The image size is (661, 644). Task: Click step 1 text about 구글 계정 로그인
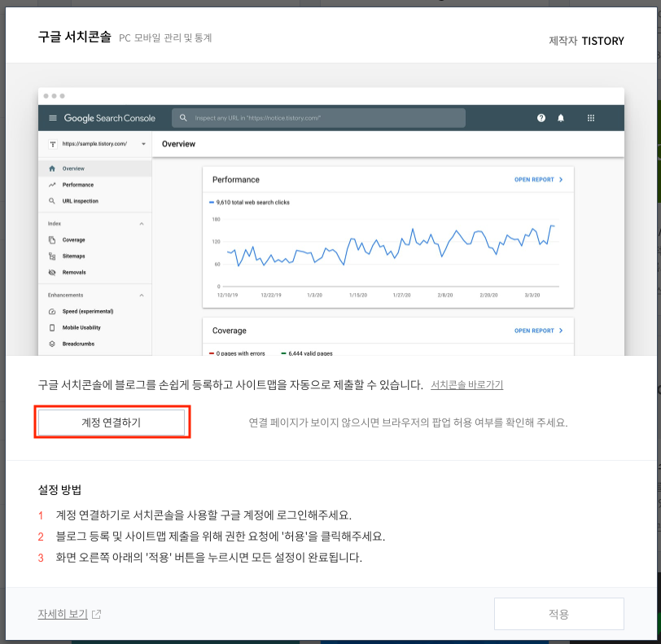[204, 515]
